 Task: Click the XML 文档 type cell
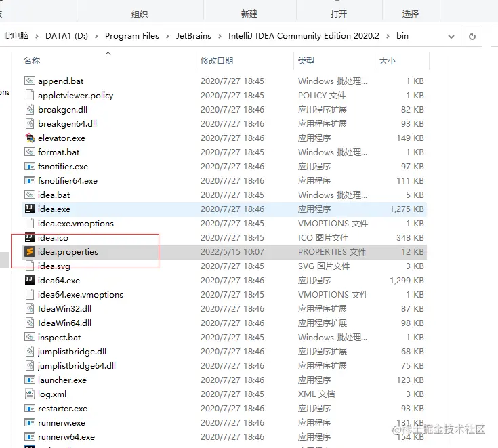pyautogui.click(x=316, y=394)
